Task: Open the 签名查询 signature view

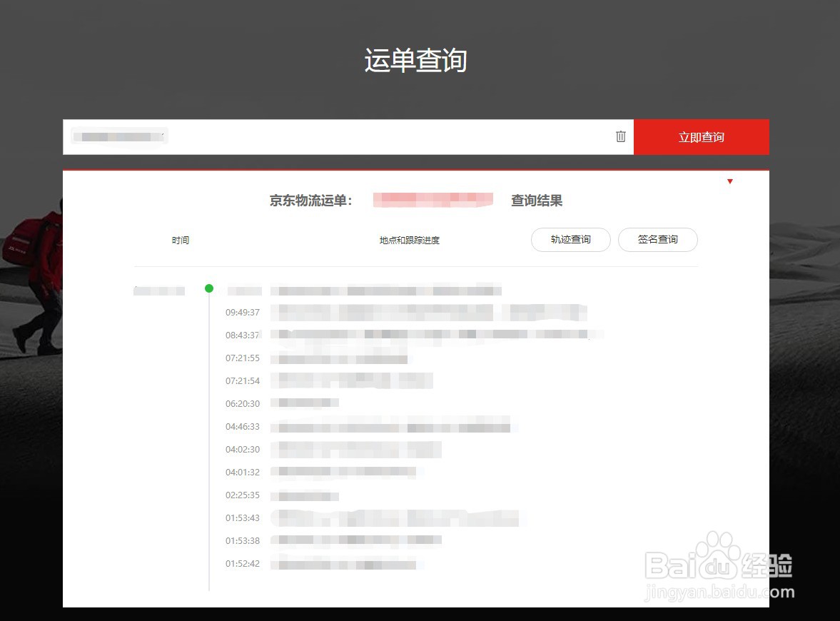Action: point(658,240)
